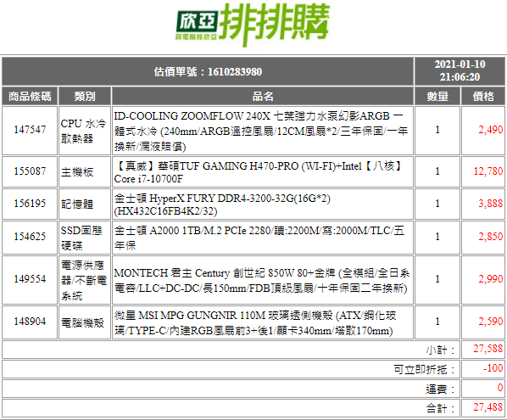
Task: Click the date 2021-01-10 21:06:20 cell
Action: coord(460,71)
